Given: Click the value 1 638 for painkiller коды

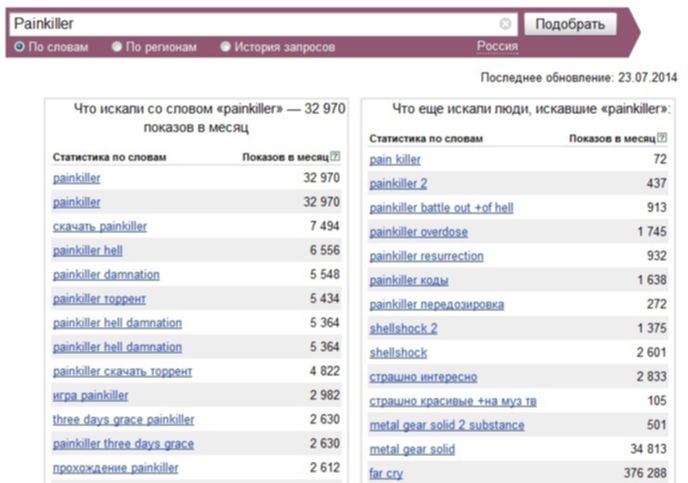Looking at the screenshot, I should (652, 279).
